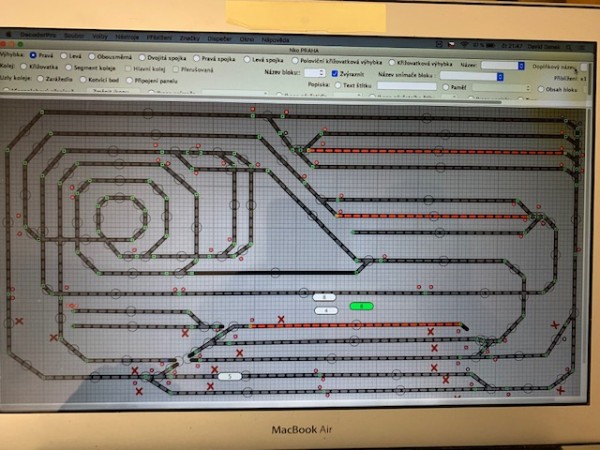This screenshot has width=600, height=450.
Task: Select the Dvojitá spojka option
Action: click(142, 57)
